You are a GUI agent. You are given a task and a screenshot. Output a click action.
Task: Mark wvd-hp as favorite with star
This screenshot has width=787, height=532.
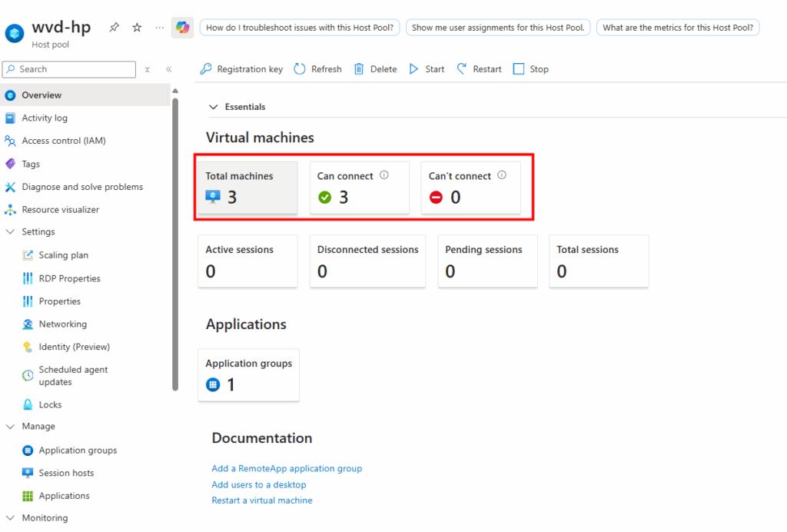pyautogui.click(x=137, y=28)
